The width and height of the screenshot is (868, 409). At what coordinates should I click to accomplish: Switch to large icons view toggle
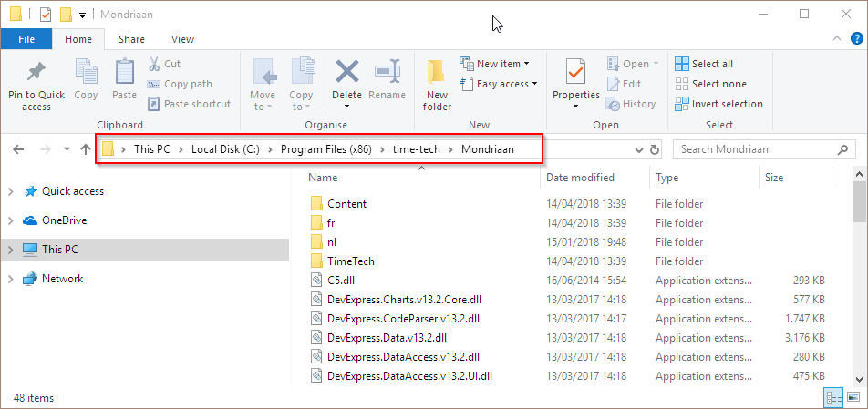[x=853, y=397]
